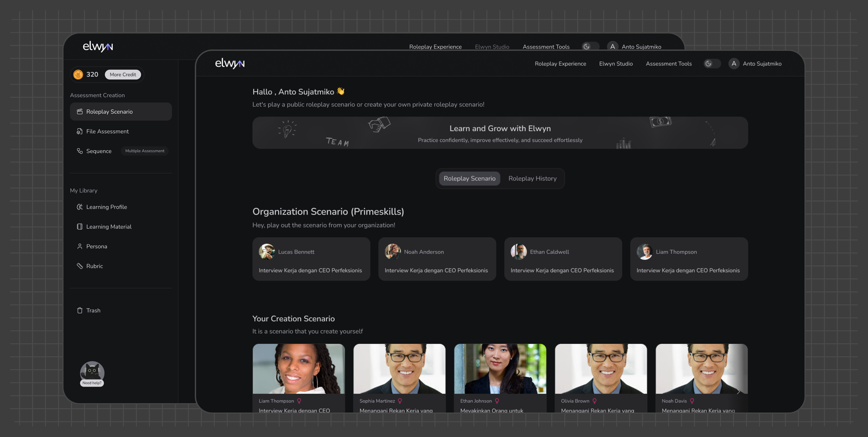Select the Roleplay Scenario tab pill
The image size is (868, 437).
[469, 179]
